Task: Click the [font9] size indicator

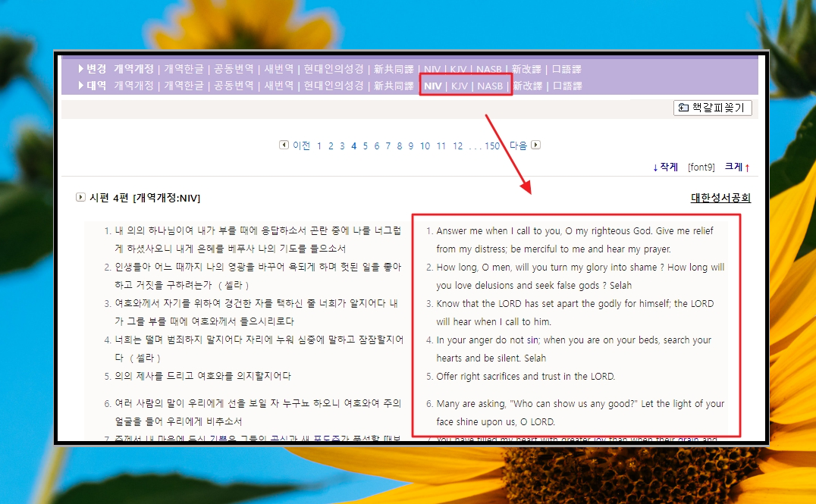Action: [701, 167]
